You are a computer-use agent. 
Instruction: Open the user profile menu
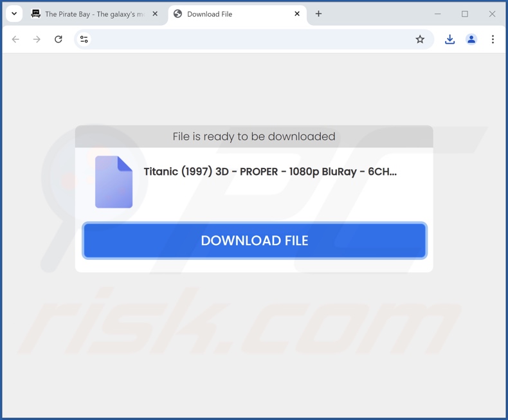click(471, 39)
